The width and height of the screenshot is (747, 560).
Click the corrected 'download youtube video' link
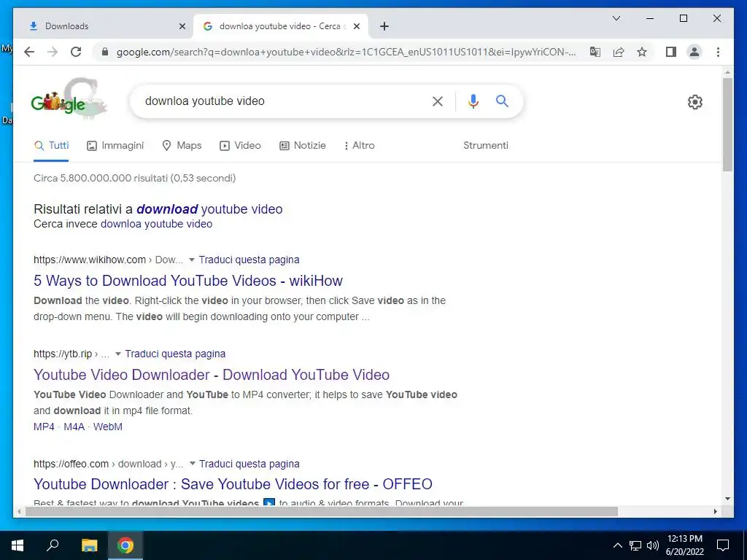click(x=209, y=209)
